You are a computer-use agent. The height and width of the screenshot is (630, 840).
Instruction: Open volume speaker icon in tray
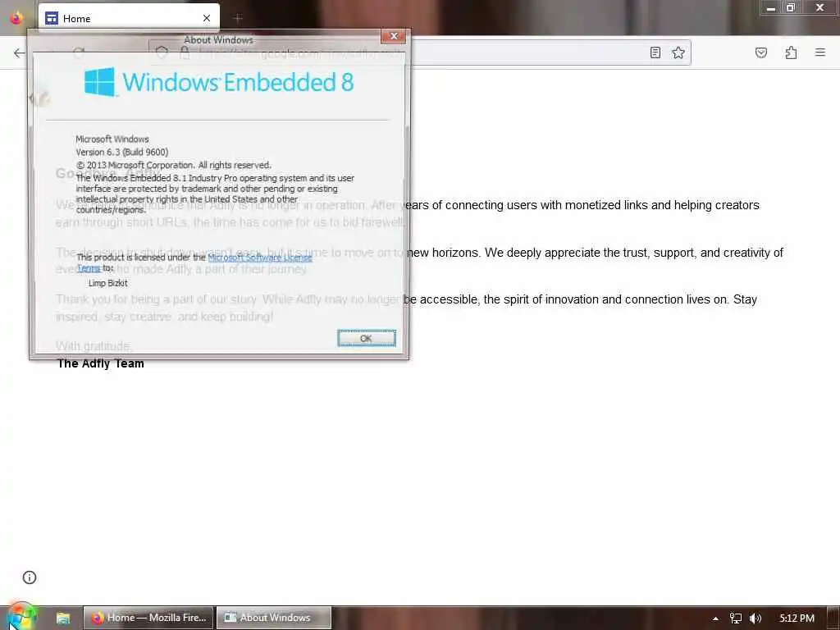756,619
